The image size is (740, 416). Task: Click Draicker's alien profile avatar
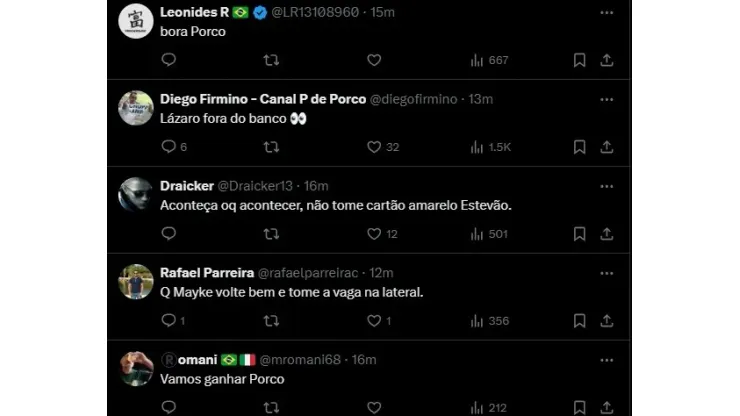[136, 194]
